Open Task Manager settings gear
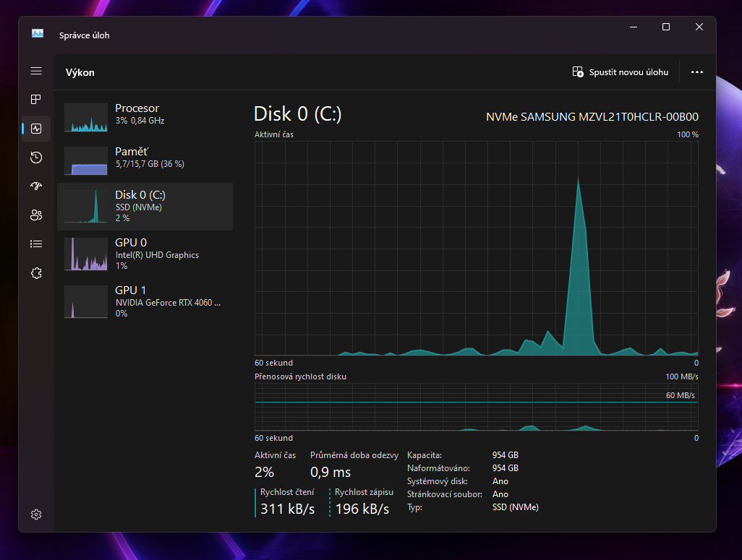Image resolution: width=742 pixels, height=560 pixels. pos(36,514)
